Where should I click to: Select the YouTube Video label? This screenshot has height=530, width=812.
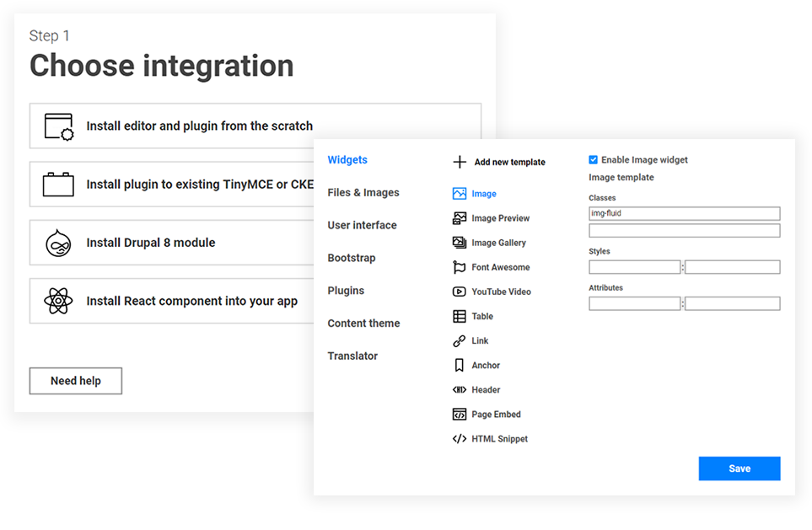pyautogui.click(x=502, y=292)
